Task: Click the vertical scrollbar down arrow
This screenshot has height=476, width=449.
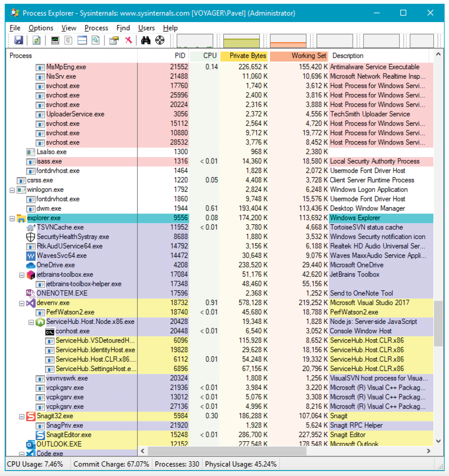Action: [x=438, y=441]
